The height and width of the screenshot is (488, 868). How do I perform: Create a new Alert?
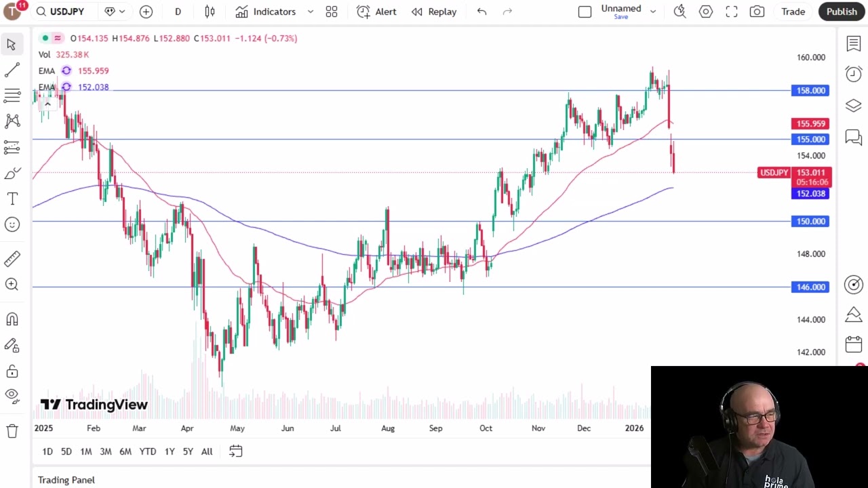click(377, 12)
